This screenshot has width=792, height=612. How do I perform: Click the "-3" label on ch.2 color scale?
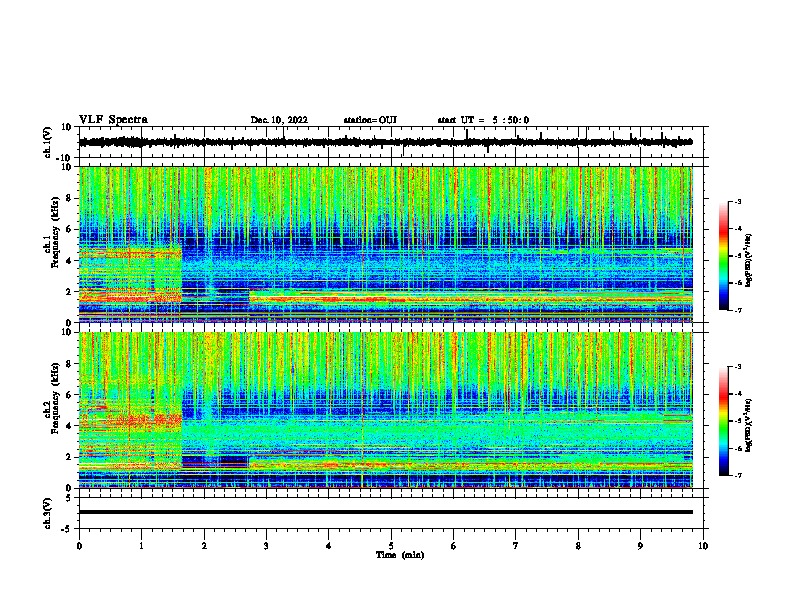click(x=738, y=367)
